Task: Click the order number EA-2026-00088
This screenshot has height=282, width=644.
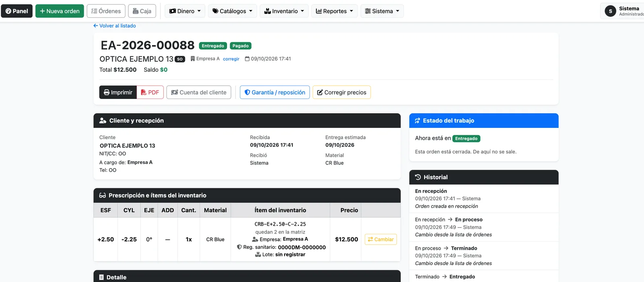Action: pos(148,45)
